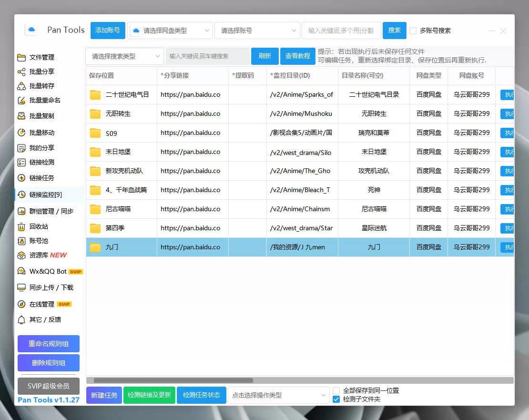The image size is (529, 420).
Task: Open the 文件管理 menu item
Action: (x=41, y=57)
